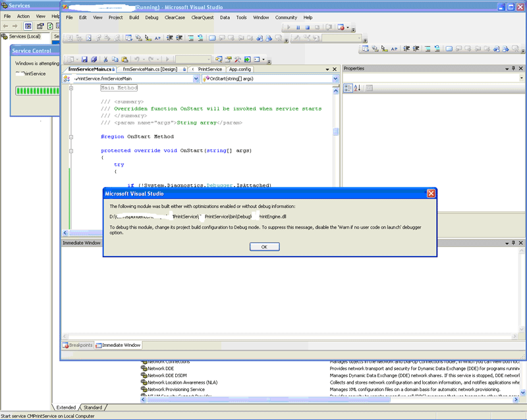Viewport: 527px width, 420px height.
Task: Click the Stop Debugging icon
Action: (x=308, y=28)
